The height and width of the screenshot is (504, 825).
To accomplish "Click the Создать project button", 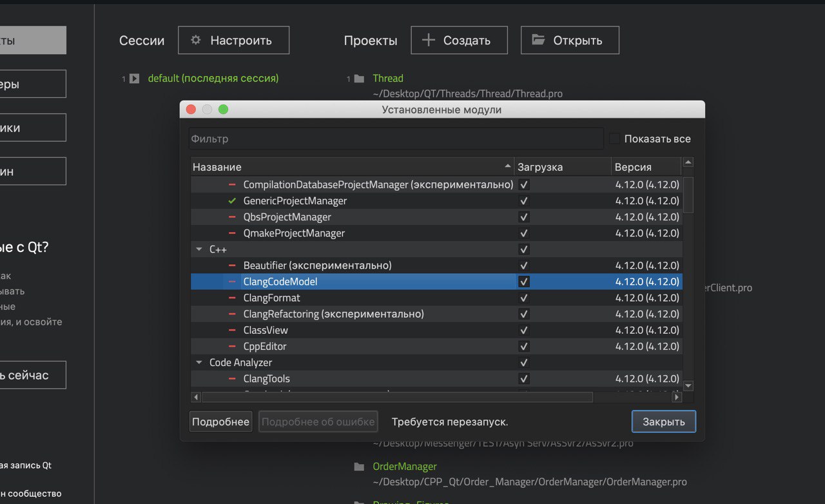I will coord(459,40).
